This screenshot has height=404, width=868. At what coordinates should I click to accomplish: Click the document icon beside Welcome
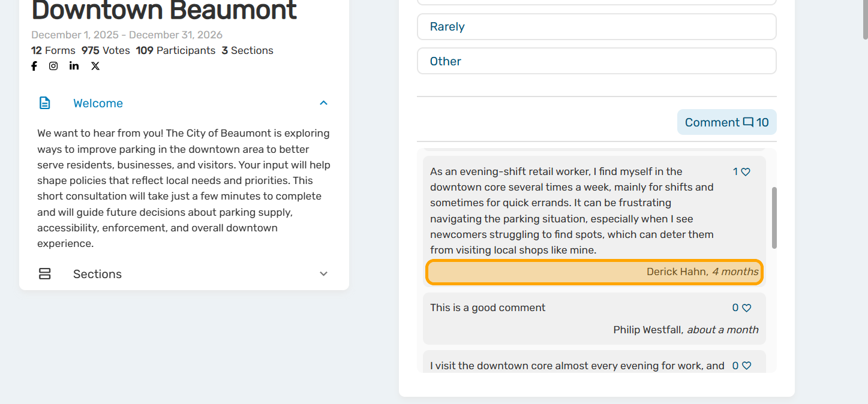44,103
